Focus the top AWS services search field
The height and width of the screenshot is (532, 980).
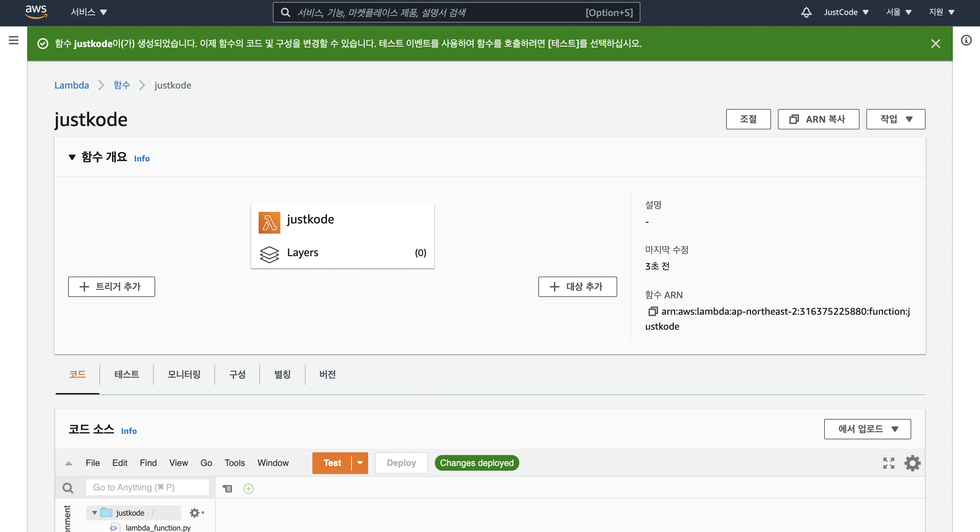coord(457,13)
